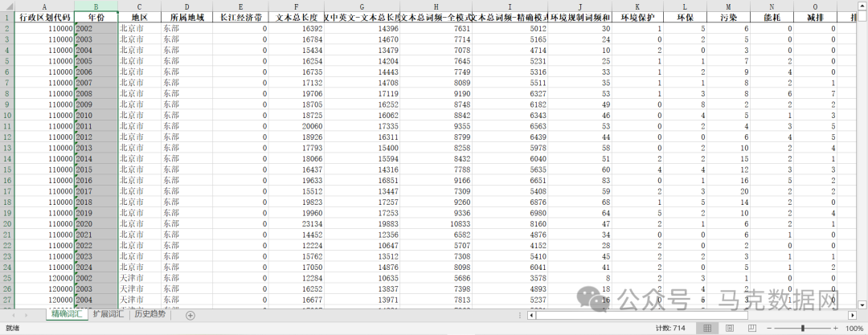
Task: Select column J header
Action: 580,6
